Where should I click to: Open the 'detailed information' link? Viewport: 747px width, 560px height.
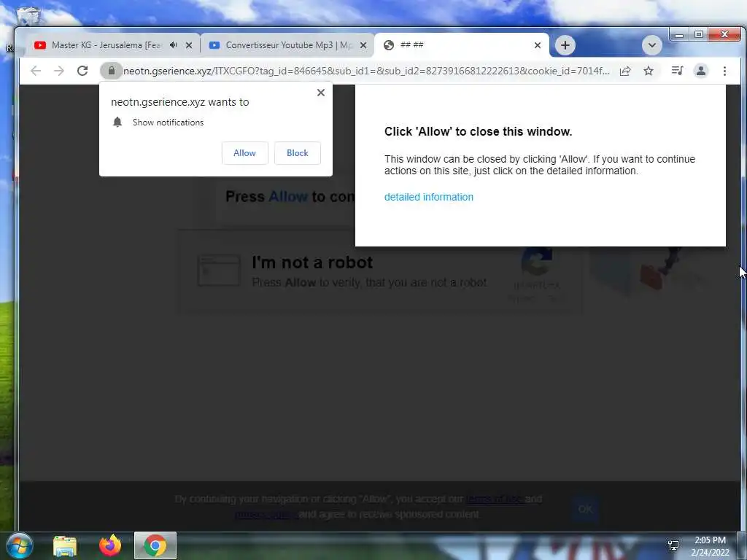tap(429, 197)
